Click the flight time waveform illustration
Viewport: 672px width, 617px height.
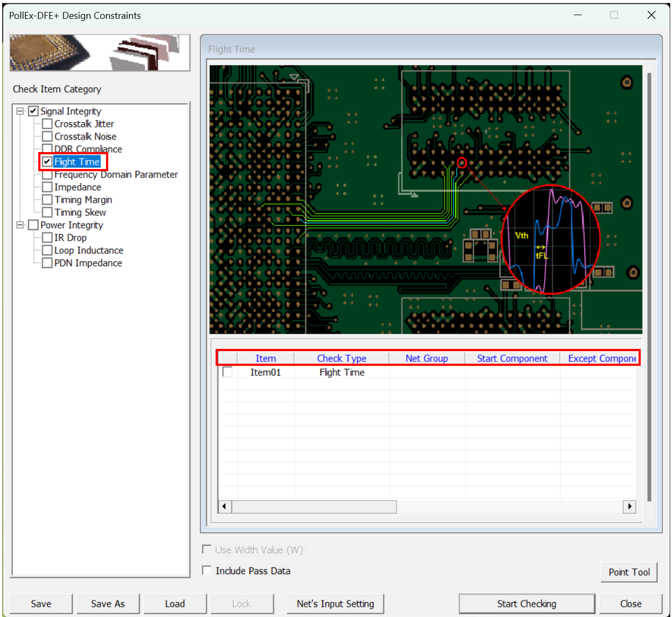tap(551, 239)
